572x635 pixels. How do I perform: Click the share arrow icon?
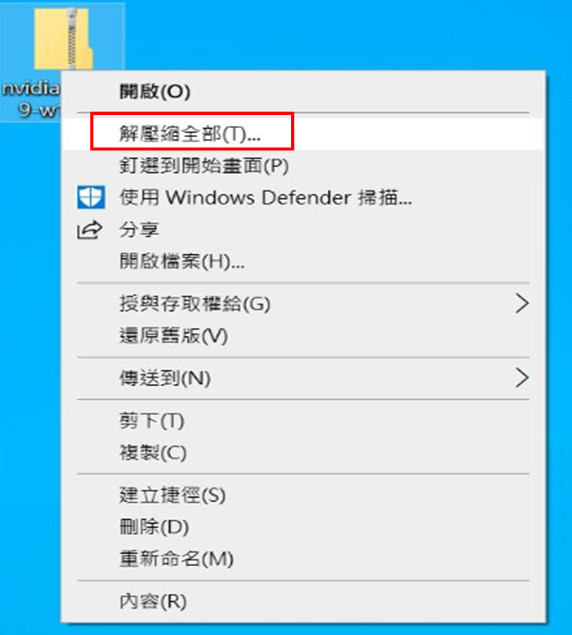pyautogui.click(x=90, y=230)
